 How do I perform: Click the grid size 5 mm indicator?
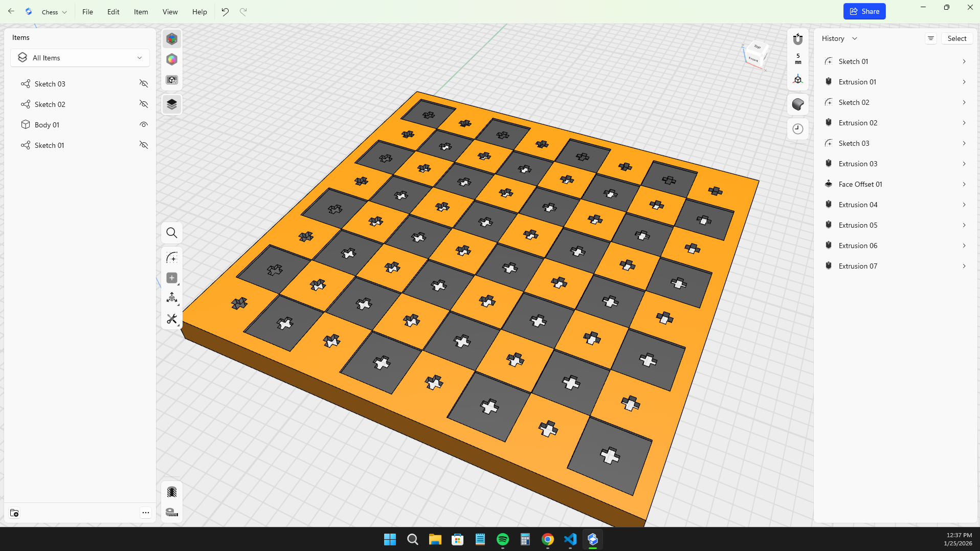pos(798,59)
